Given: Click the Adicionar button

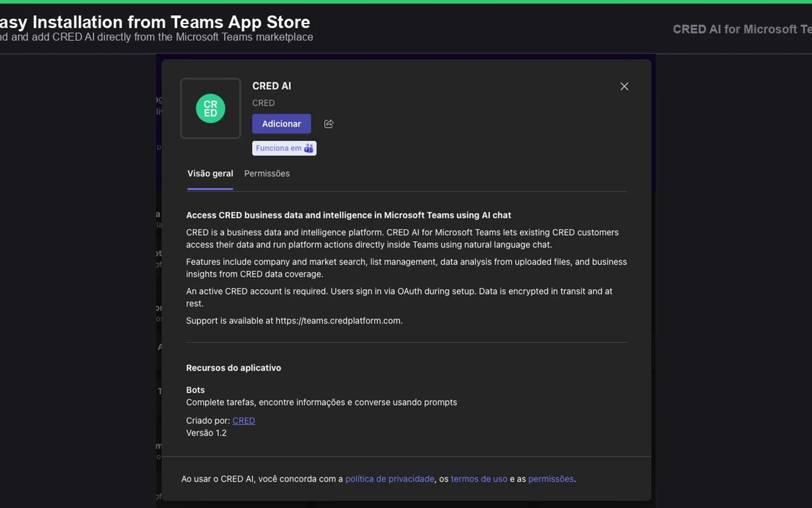Looking at the screenshot, I should click(x=282, y=124).
